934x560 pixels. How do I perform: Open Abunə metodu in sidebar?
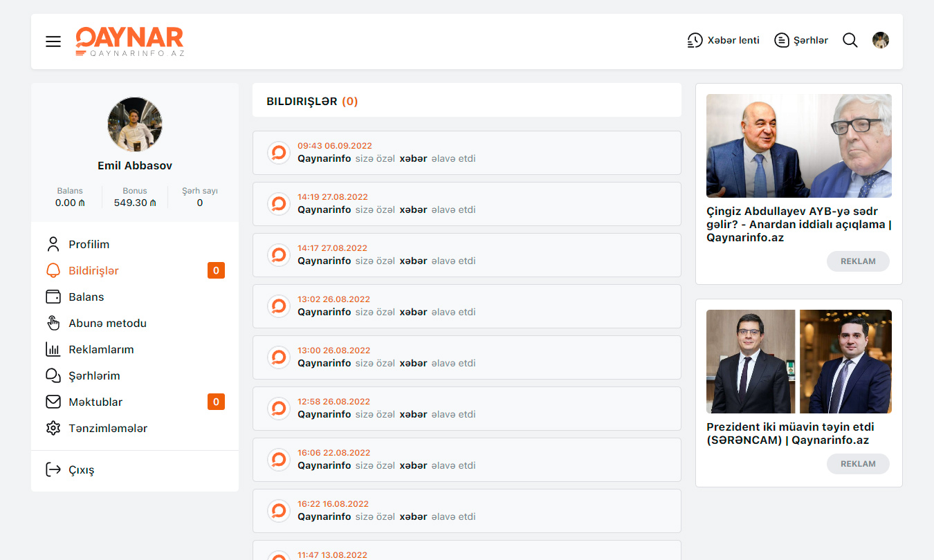click(x=107, y=323)
